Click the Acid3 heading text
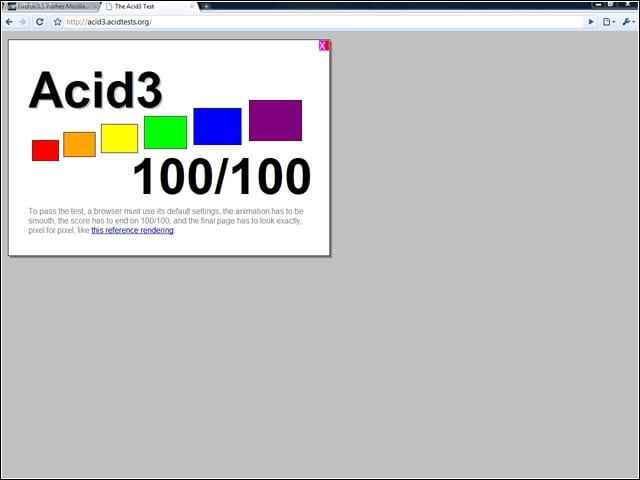This screenshot has height=480, width=640. point(96,90)
